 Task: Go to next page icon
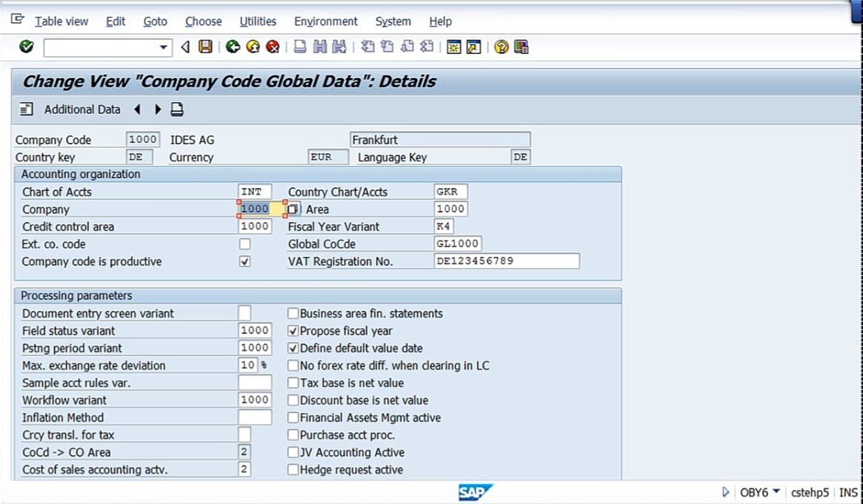tap(407, 47)
